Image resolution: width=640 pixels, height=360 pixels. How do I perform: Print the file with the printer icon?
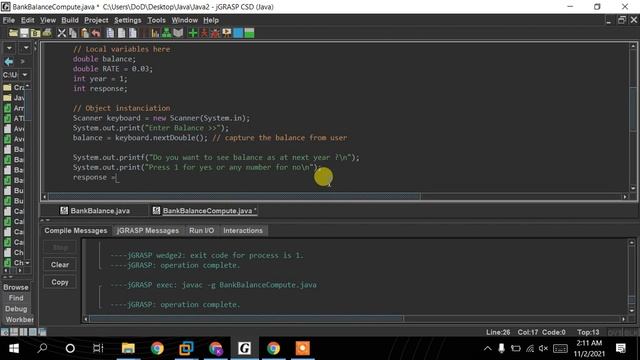pos(47,33)
